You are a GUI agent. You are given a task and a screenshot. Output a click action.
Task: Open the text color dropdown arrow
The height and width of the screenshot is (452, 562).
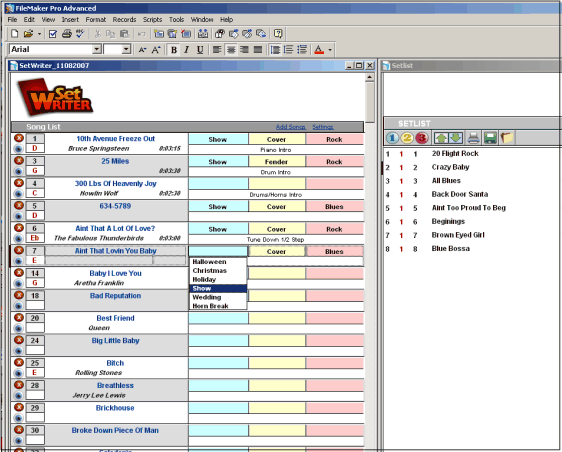tap(330, 50)
